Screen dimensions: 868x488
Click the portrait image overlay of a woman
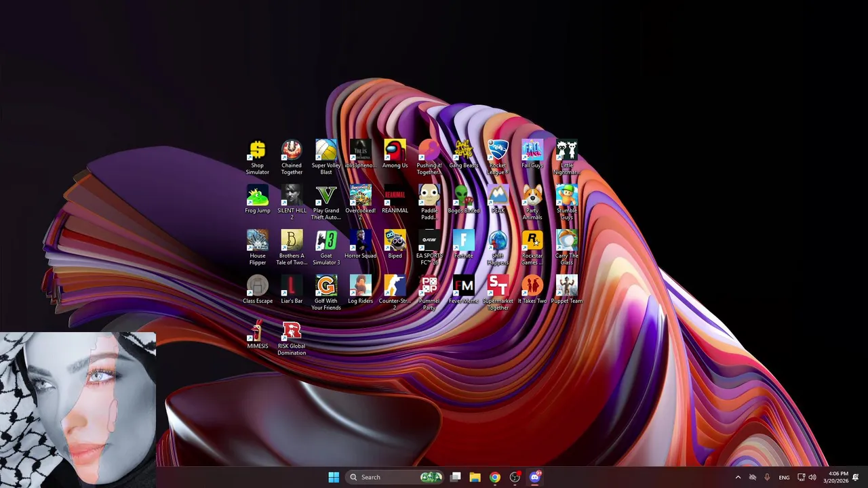click(x=78, y=409)
